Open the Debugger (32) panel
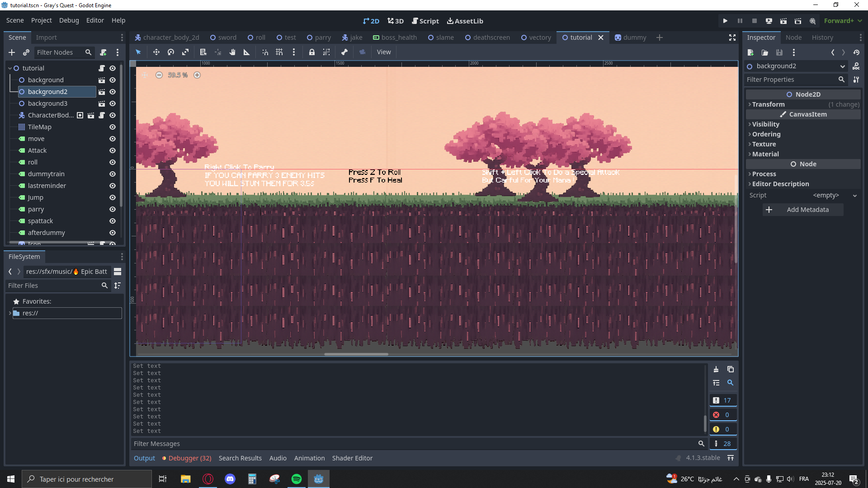Screen dimensions: 868x488 tap(189, 458)
